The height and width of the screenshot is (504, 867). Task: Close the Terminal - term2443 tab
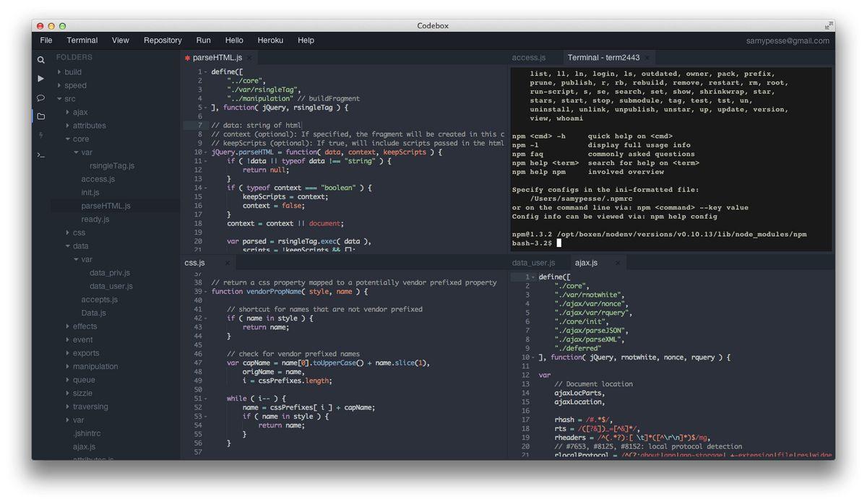tap(647, 58)
